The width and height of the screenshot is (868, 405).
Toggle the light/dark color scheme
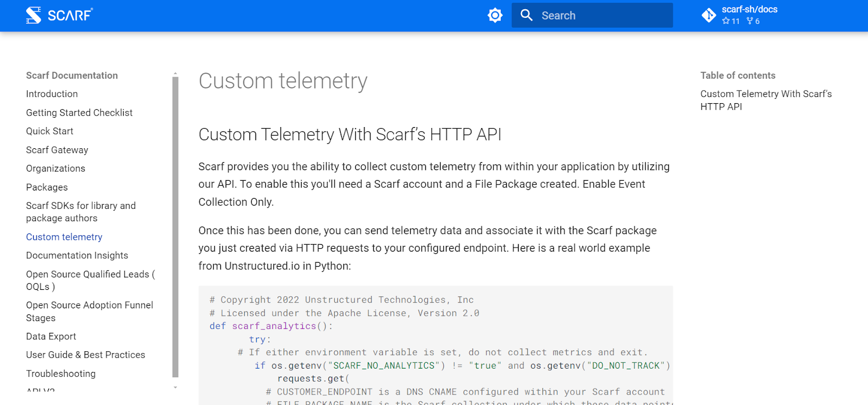(495, 15)
